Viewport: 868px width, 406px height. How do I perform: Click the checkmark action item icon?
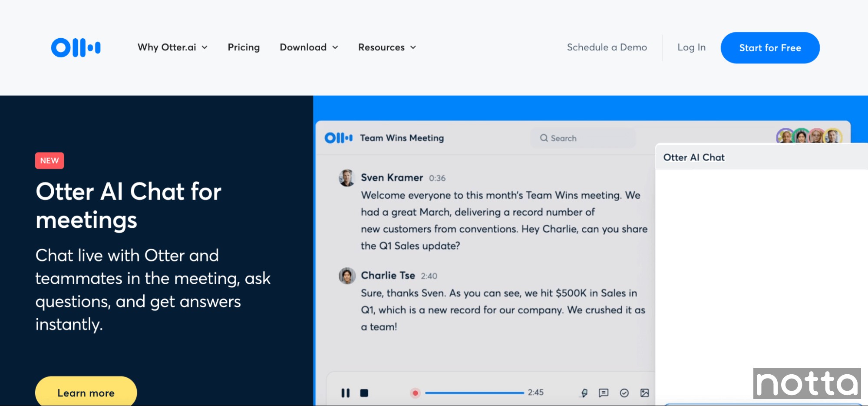[x=624, y=393]
